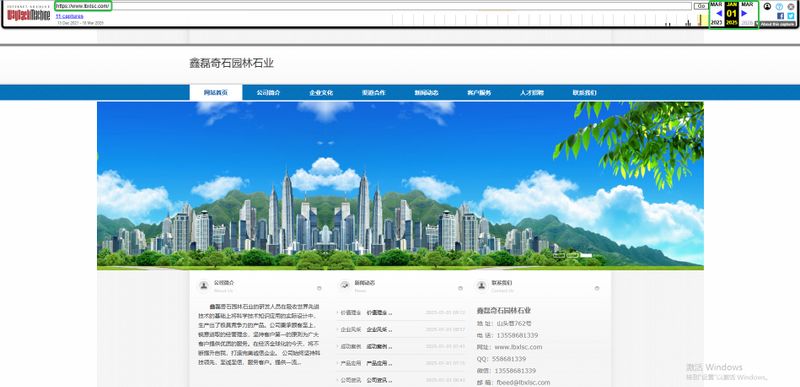
Task: Click the 公司简介 company description paragraph
Action: 259,334
